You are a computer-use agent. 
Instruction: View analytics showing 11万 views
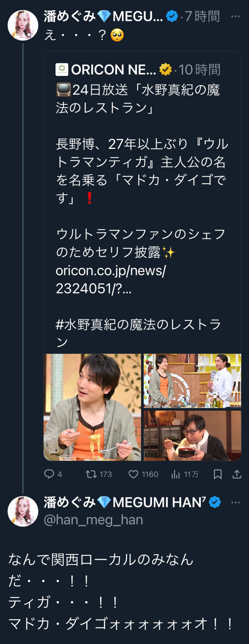pos(185,474)
